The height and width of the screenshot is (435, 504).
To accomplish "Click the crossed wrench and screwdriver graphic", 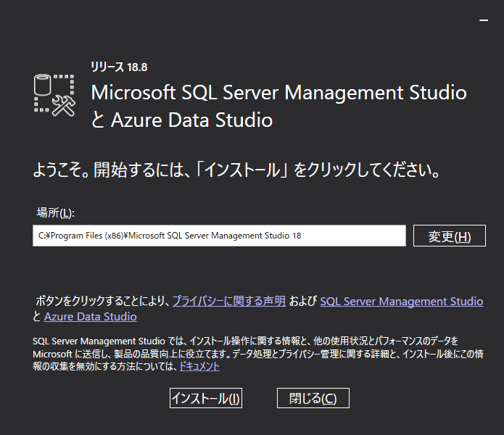I will [65, 106].
